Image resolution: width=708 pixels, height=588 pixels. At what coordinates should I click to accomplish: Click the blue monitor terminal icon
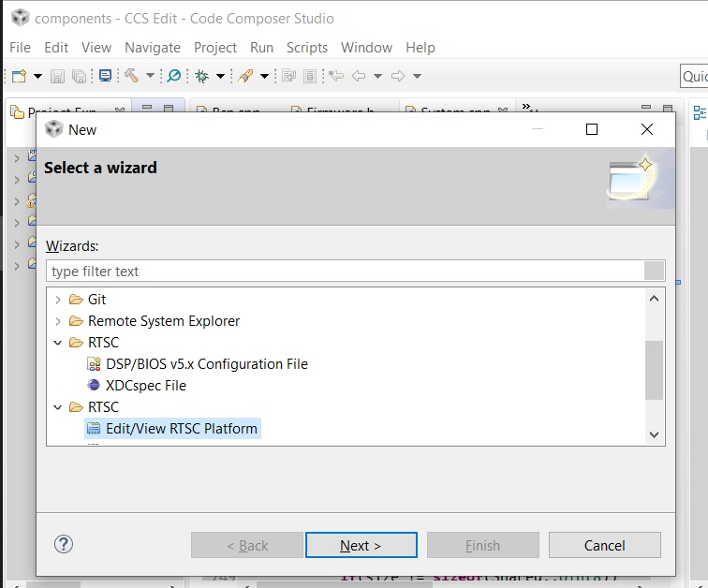point(105,75)
